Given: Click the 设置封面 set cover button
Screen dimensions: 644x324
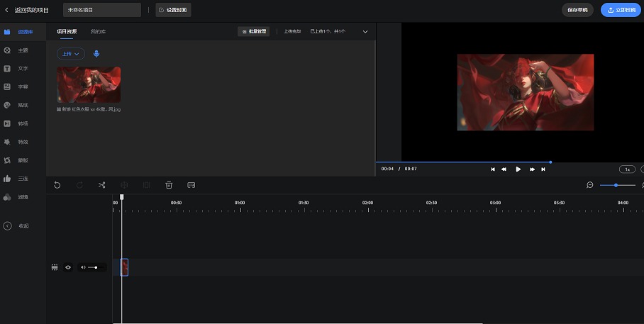Looking at the screenshot, I should click(173, 10).
